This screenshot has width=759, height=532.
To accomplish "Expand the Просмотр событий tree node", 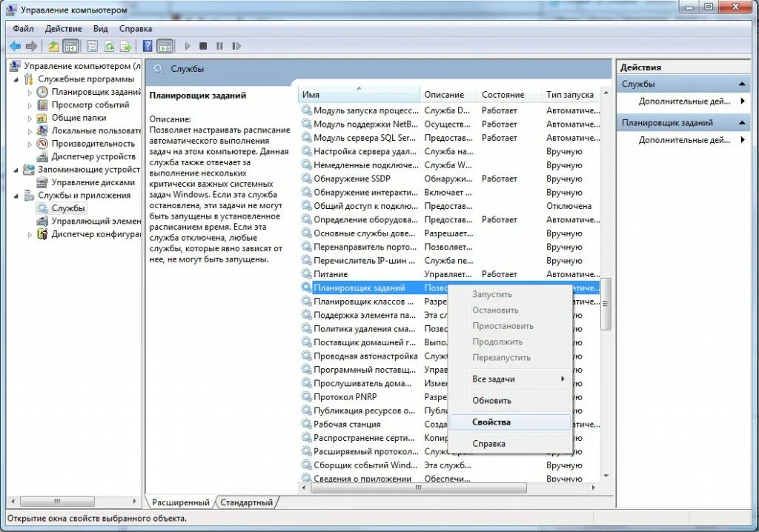I will (30, 105).
